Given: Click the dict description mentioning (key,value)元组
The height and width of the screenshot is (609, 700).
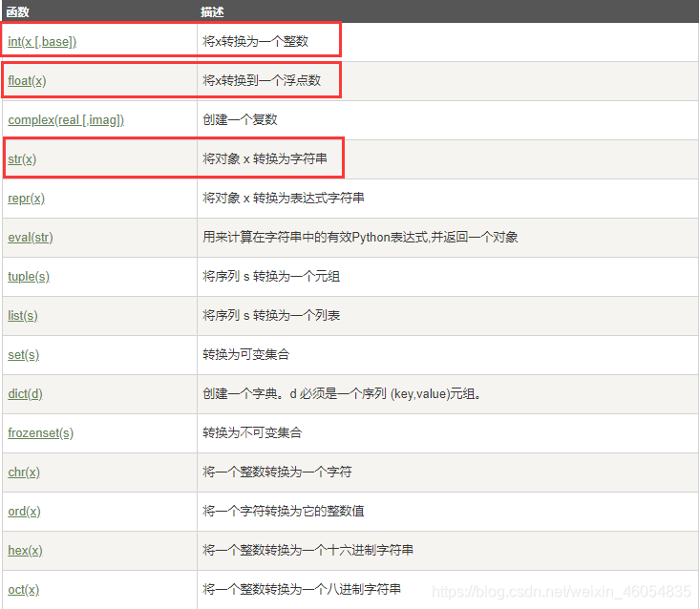Looking at the screenshot, I should coord(342,394).
